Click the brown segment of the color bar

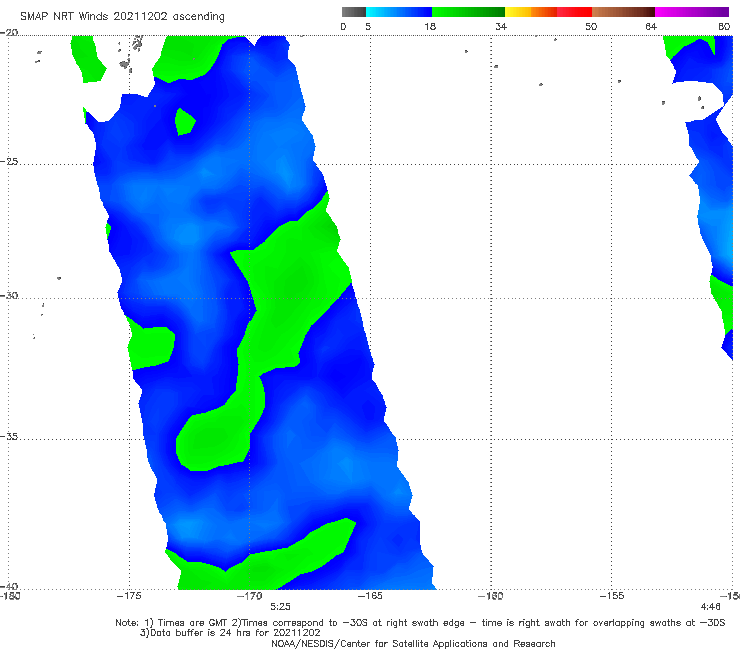pos(623,12)
